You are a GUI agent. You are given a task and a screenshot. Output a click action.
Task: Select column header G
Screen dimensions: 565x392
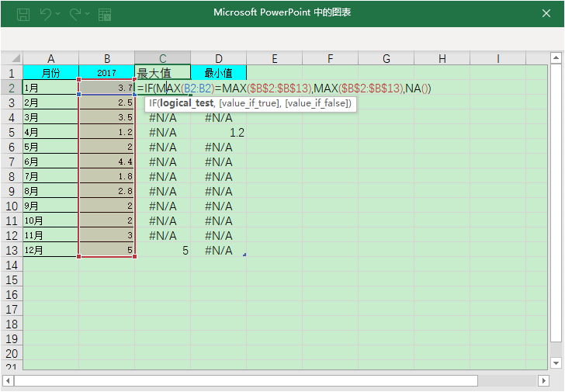(386, 59)
